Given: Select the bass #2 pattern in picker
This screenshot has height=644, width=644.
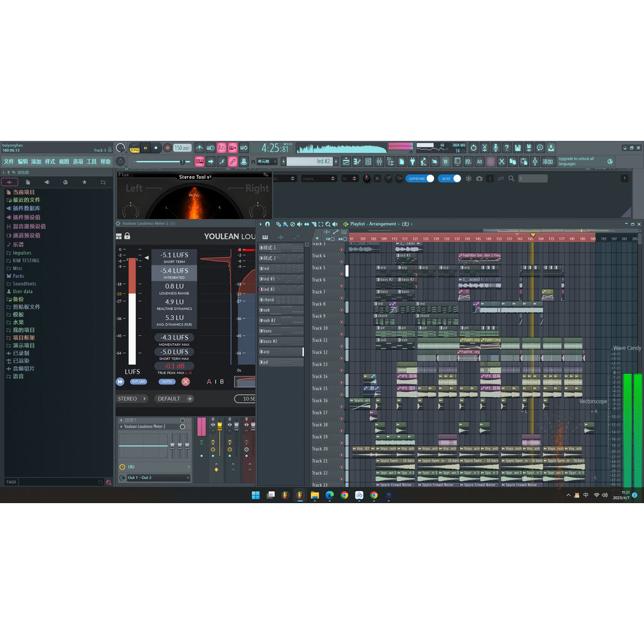Looking at the screenshot, I should pyautogui.click(x=281, y=341).
